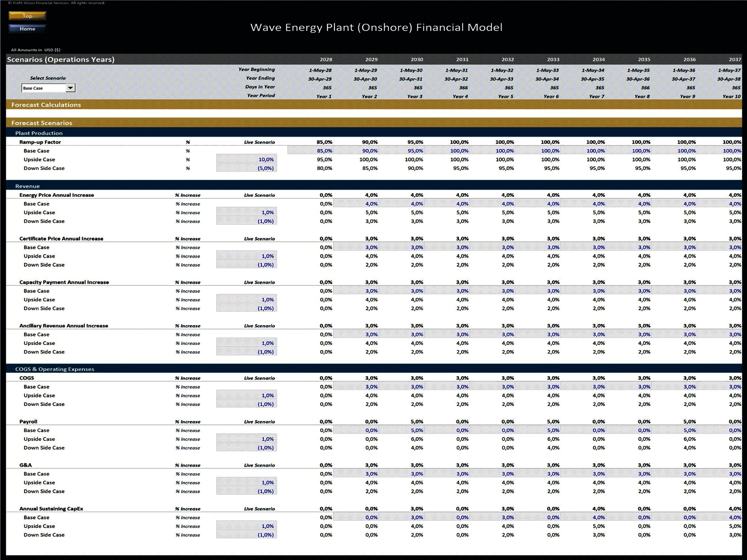Select Ramp-up Factor Upside Case 10,0% input
Viewport: 747px width, 560px height.
(x=247, y=159)
